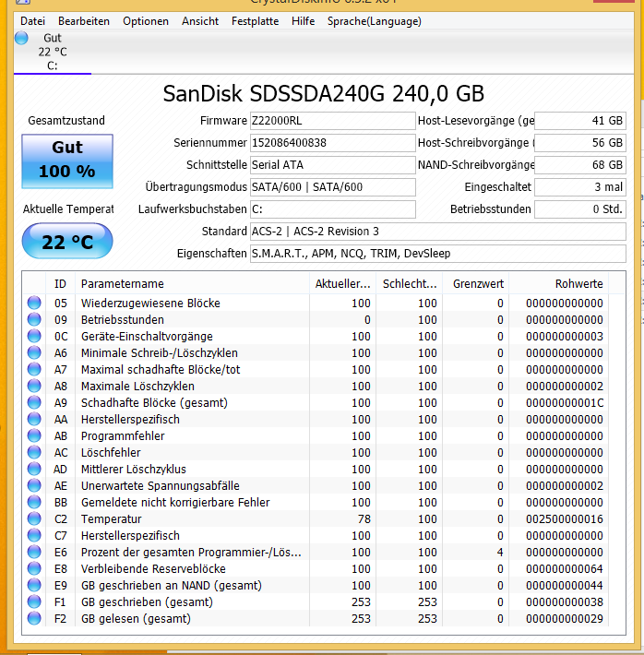Click status icon for GB geschrieben an NAND row
Screen dimensions: 644x655
(34, 585)
